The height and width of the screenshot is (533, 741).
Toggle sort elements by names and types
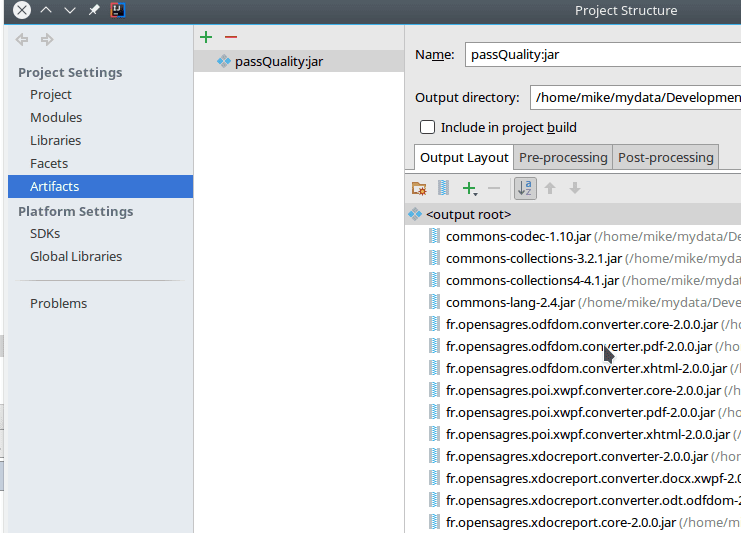click(x=525, y=188)
